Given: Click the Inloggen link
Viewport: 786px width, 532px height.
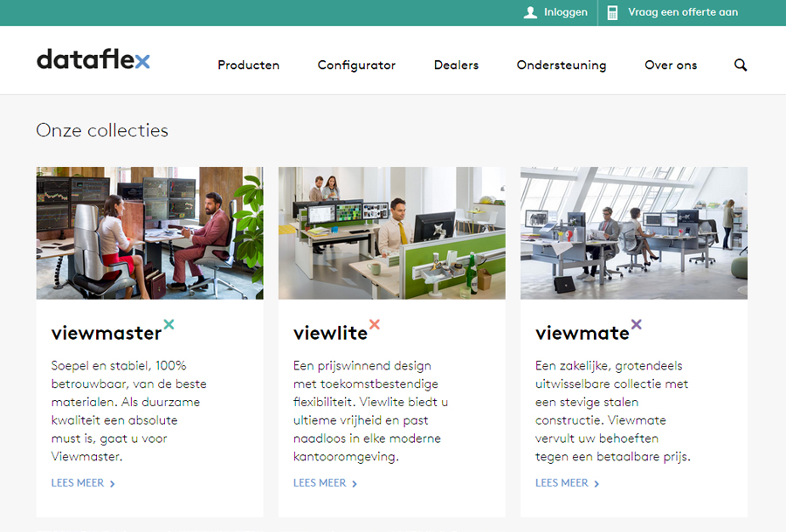Looking at the screenshot, I should pyautogui.click(x=565, y=12).
